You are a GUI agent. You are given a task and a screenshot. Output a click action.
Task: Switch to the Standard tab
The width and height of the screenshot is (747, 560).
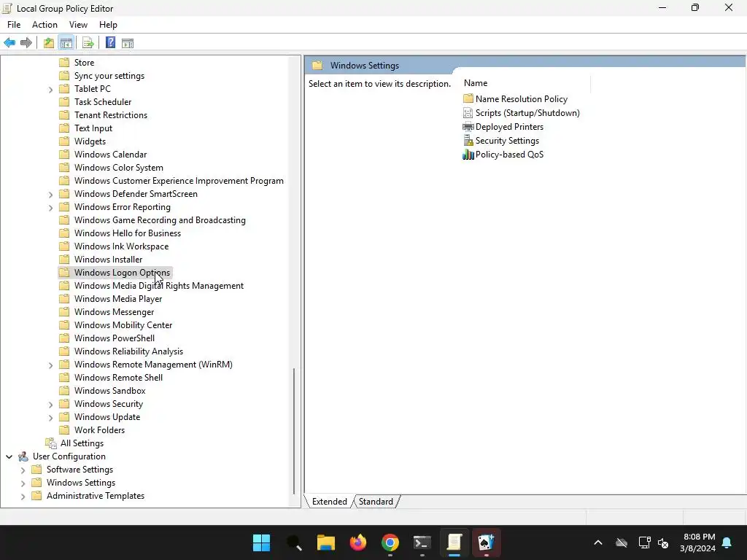pyautogui.click(x=376, y=502)
